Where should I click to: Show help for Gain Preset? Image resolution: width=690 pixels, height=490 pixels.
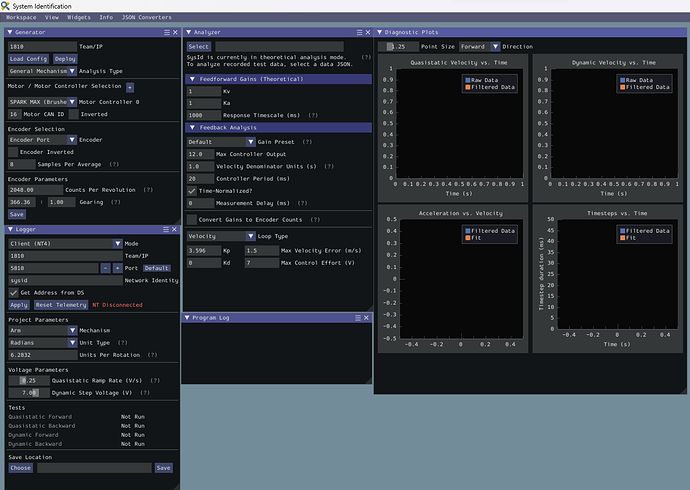pos(307,142)
